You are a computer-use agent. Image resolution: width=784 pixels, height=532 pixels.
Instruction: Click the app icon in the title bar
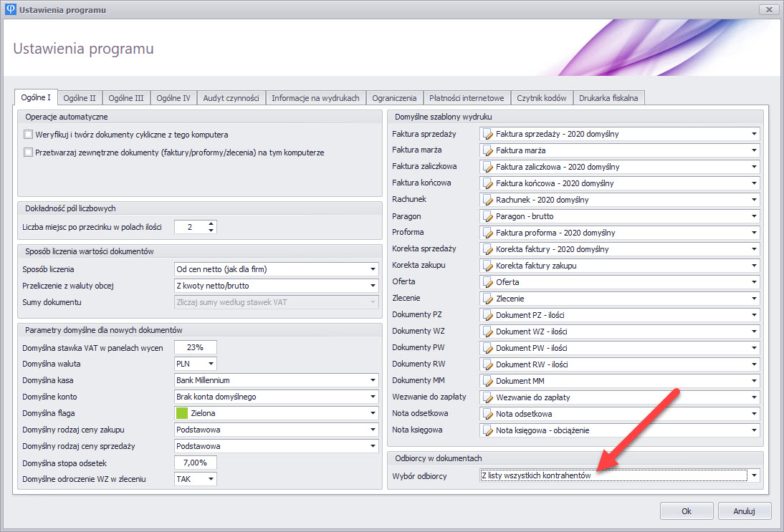[x=11, y=9]
